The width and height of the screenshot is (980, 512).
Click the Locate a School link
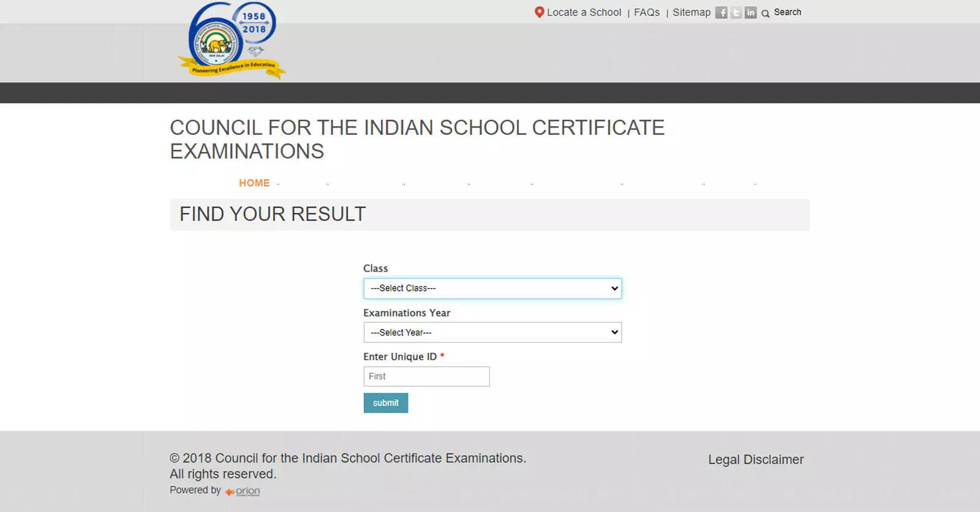click(x=584, y=12)
